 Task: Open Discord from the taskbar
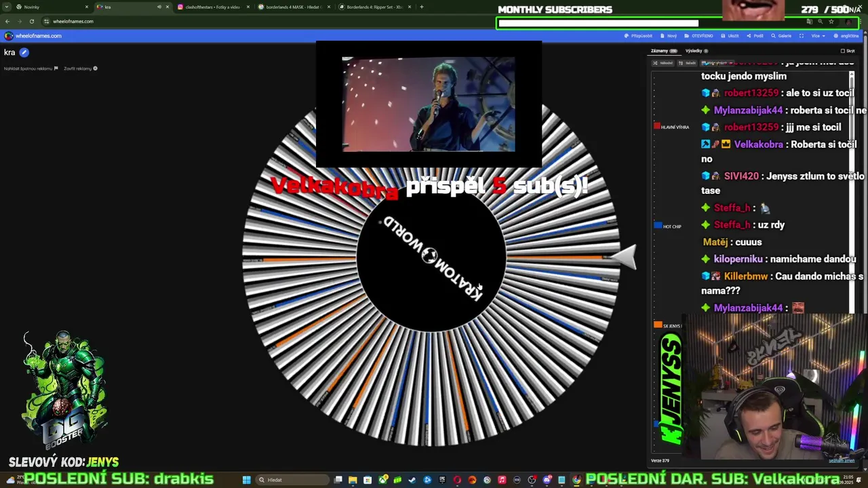[x=547, y=480]
